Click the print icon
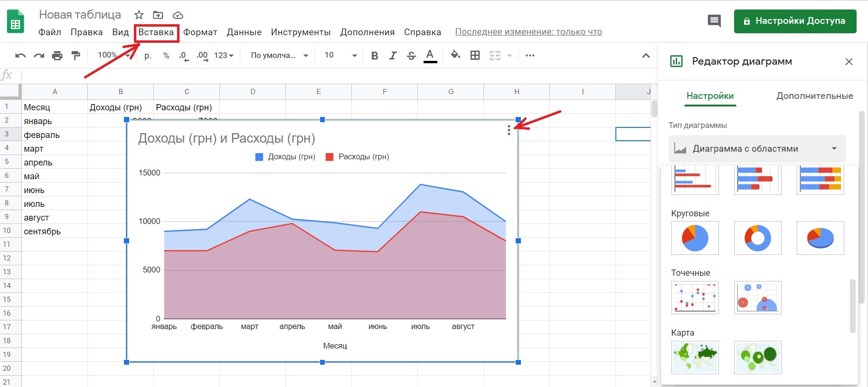The height and width of the screenshot is (387, 868). coord(57,56)
